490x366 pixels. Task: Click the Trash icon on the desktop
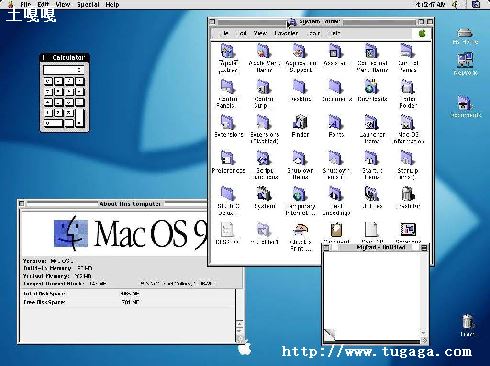click(467, 322)
